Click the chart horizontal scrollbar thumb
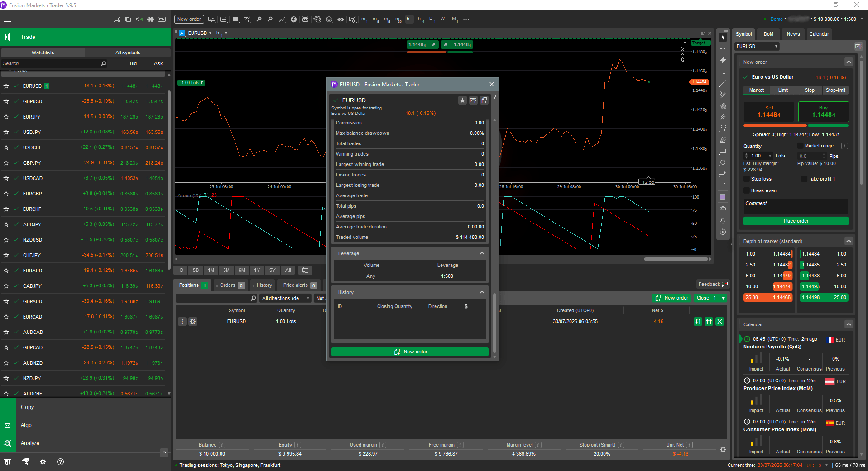This screenshot has height=471, width=868. pos(676,259)
